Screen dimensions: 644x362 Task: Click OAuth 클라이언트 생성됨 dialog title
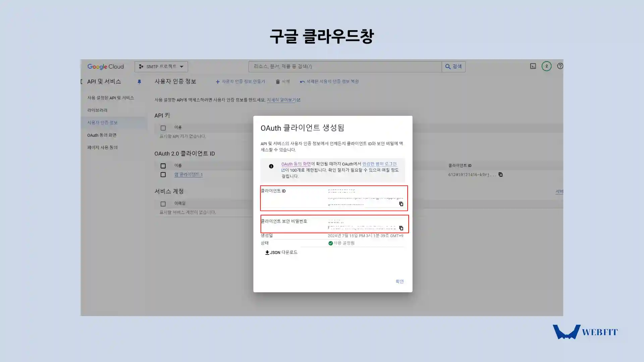point(303,128)
